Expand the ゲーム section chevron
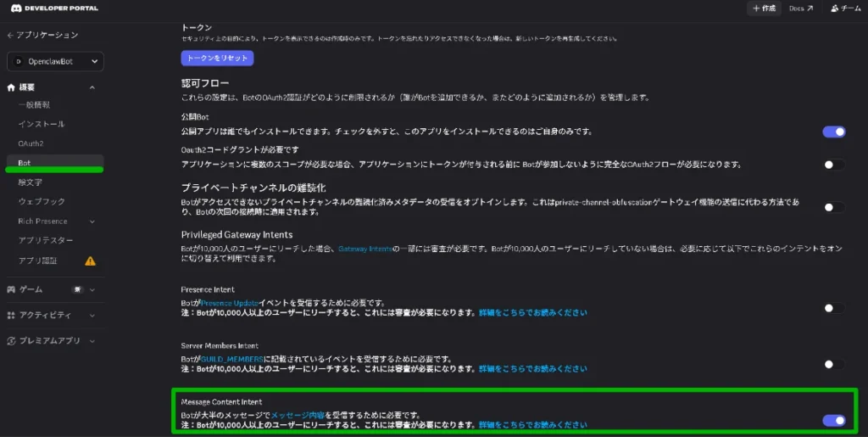The width and height of the screenshot is (868, 437). point(92,289)
